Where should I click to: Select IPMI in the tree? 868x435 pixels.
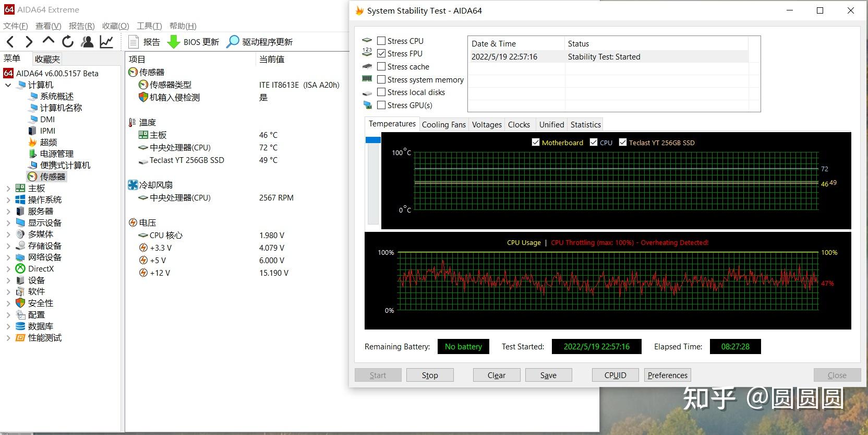(x=47, y=131)
